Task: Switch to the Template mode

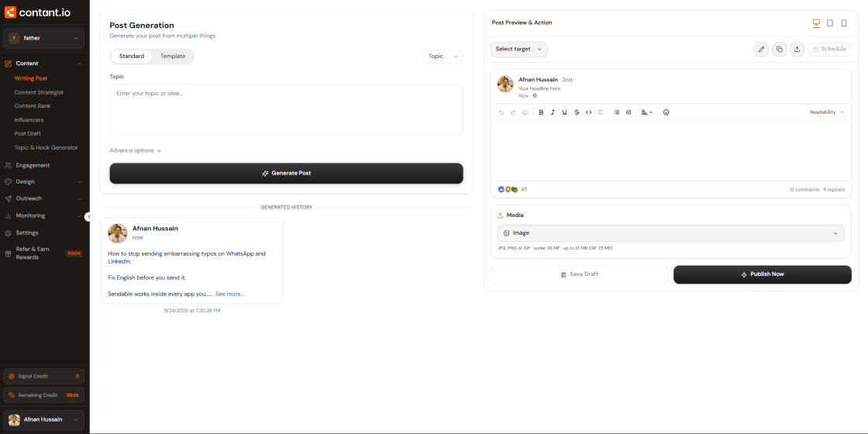Action: [x=173, y=56]
